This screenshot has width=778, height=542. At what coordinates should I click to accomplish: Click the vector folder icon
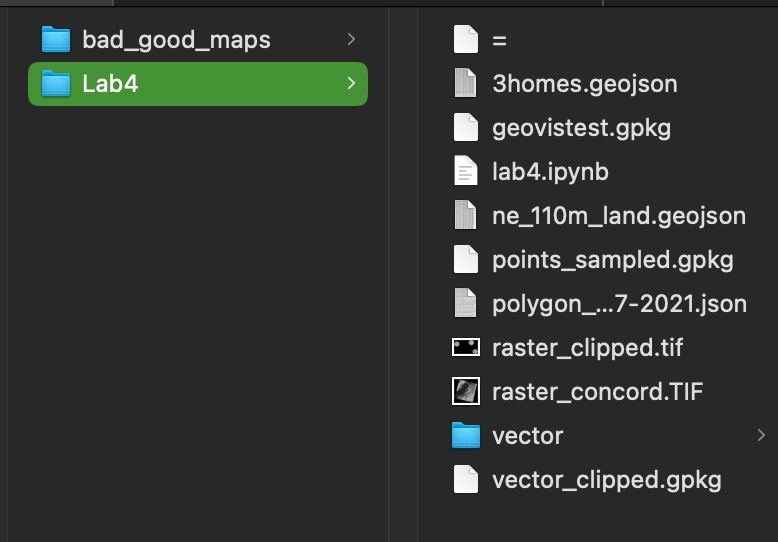(x=466, y=436)
